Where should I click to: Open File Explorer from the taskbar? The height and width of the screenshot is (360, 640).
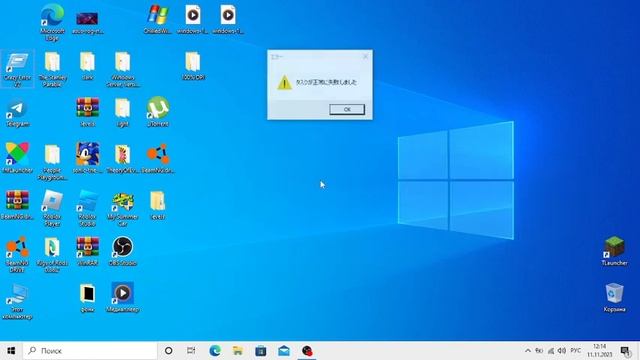click(238, 351)
